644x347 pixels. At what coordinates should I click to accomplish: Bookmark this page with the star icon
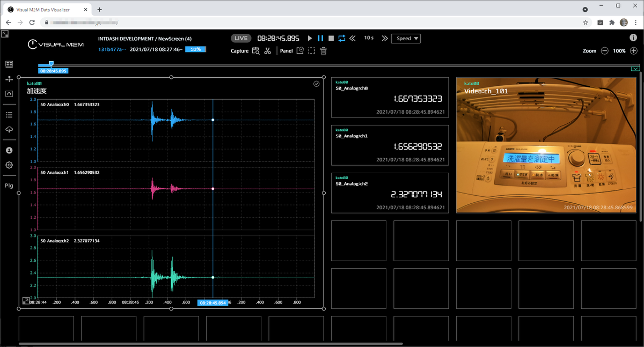click(586, 23)
